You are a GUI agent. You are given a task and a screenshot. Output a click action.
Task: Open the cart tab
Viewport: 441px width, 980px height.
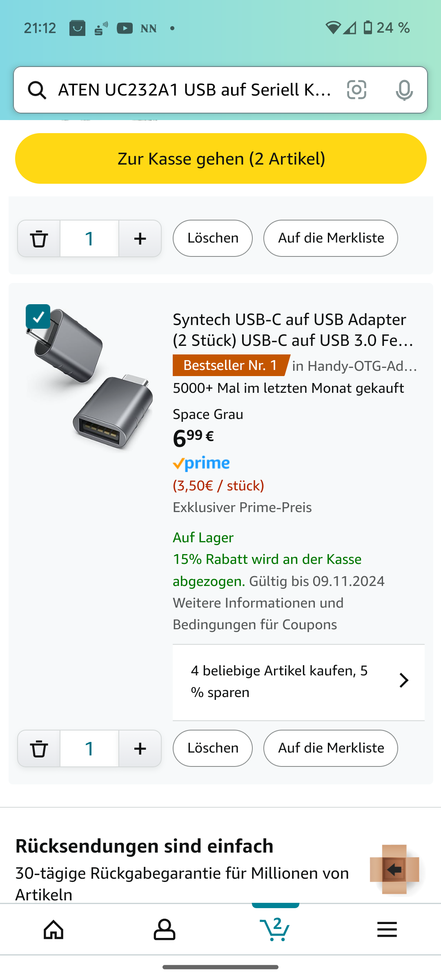tap(276, 930)
